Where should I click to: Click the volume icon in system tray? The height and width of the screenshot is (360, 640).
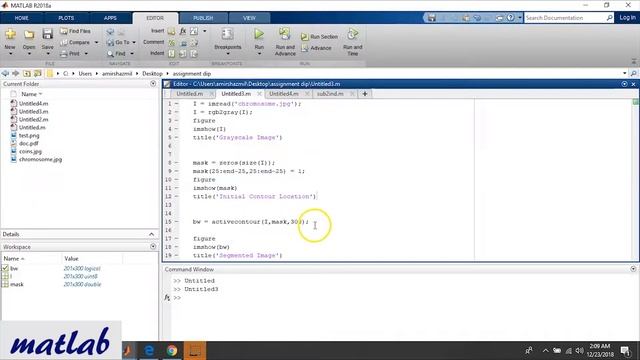(x=580, y=351)
